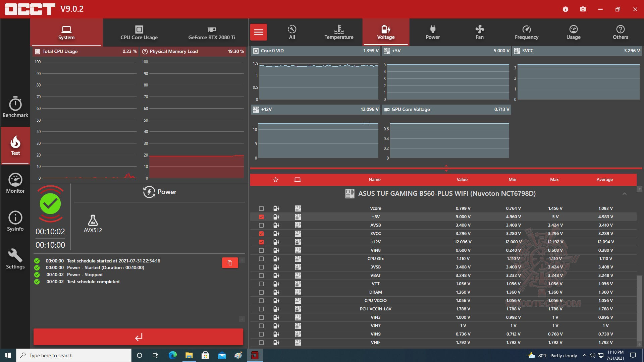The image size is (644, 362).
Task: Click the red hamburger menu button
Action: click(259, 32)
